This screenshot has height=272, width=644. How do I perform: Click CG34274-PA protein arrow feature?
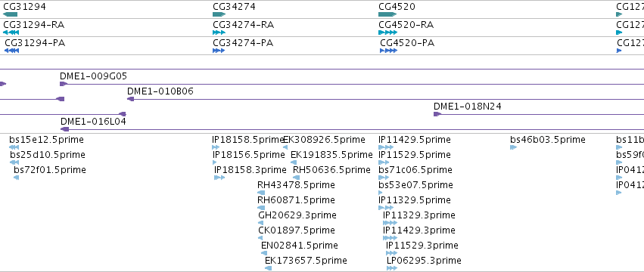tap(219, 51)
